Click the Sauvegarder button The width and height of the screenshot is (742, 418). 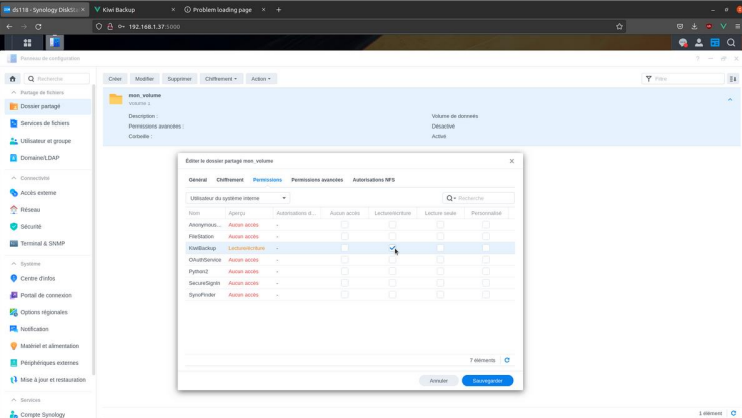(x=487, y=381)
